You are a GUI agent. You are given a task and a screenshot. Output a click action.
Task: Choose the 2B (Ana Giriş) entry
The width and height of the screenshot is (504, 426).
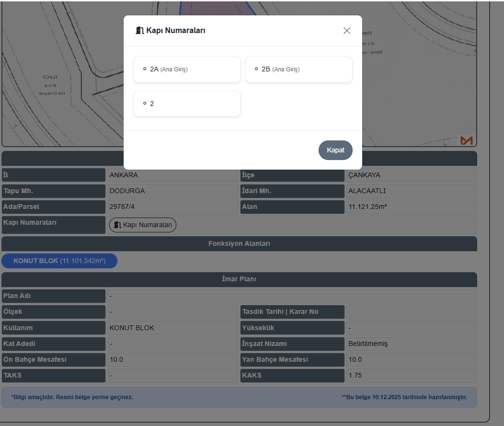298,69
